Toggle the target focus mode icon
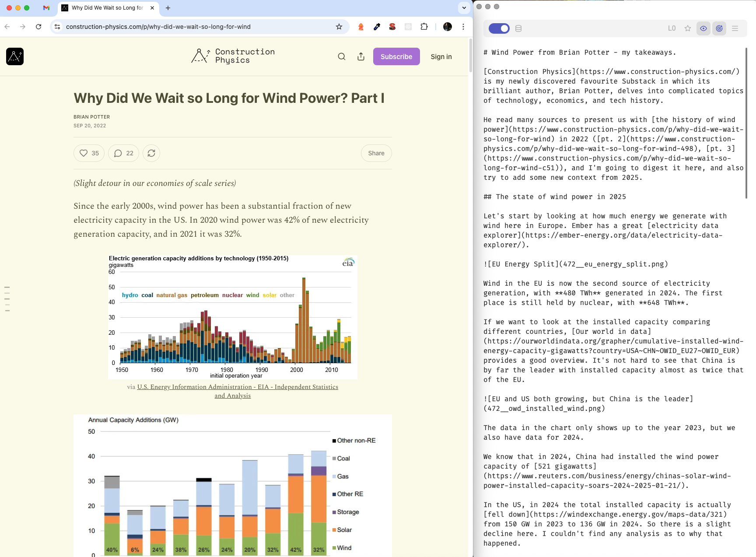Viewport: 756px width, 557px height. pos(719,28)
